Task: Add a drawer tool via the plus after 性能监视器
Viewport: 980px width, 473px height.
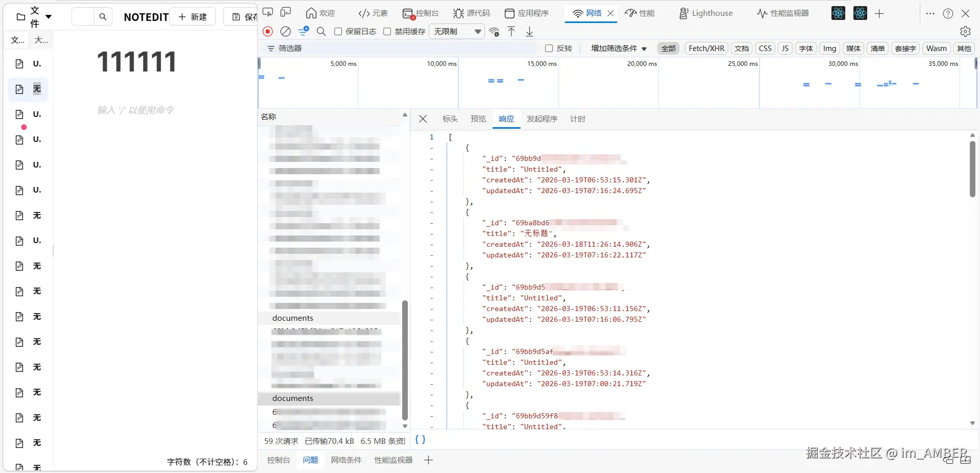Action: pos(428,460)
